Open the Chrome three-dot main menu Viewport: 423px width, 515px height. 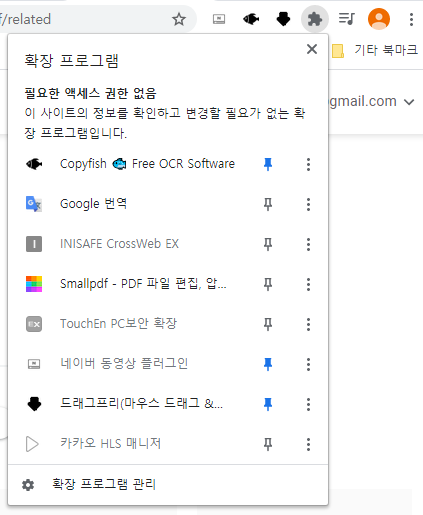412,19
